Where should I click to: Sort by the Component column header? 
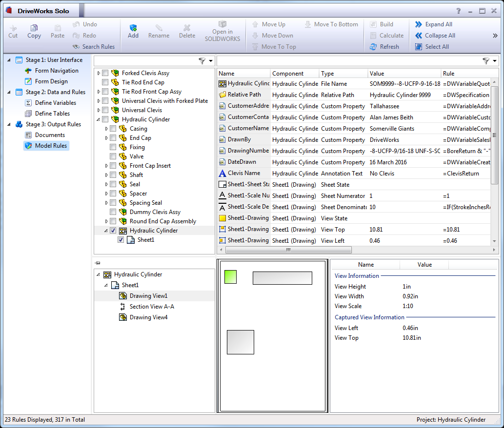pyautogui.click(x=295, y=74)
